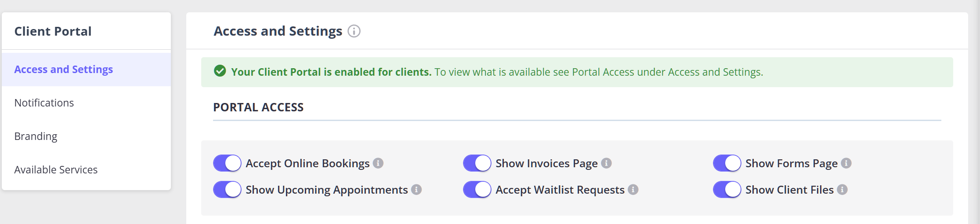The width and height of the screenshot is (980, 224).
Task: Open Available Services in sidebar
Action: coord(56,170)
